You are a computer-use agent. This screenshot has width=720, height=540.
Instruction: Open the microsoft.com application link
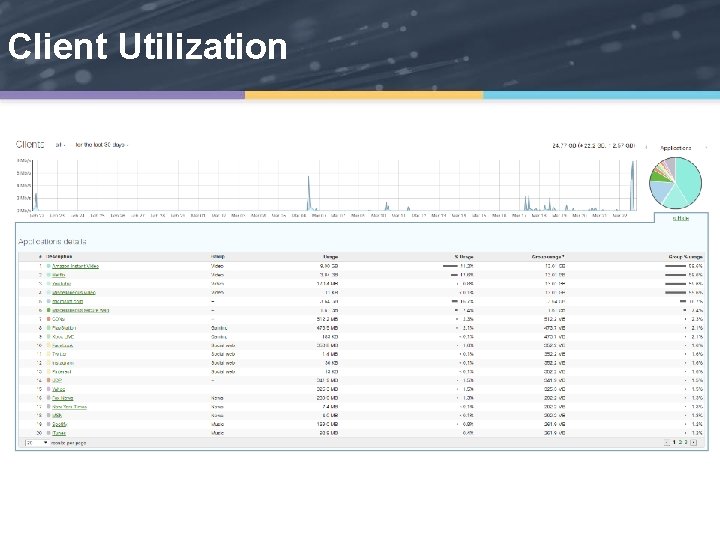(x=68, y=301)
